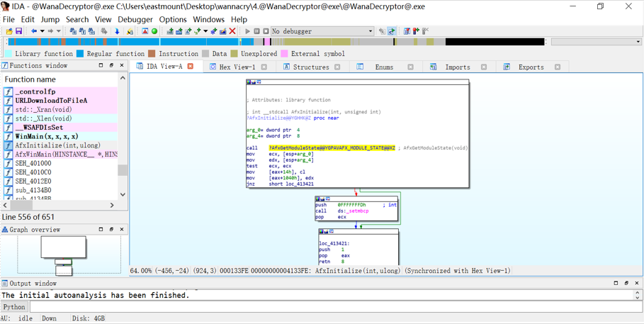Jump back with the blue left arrow
Image resolution: width=644 pixels, height=324 pixels.
[34, 31]
